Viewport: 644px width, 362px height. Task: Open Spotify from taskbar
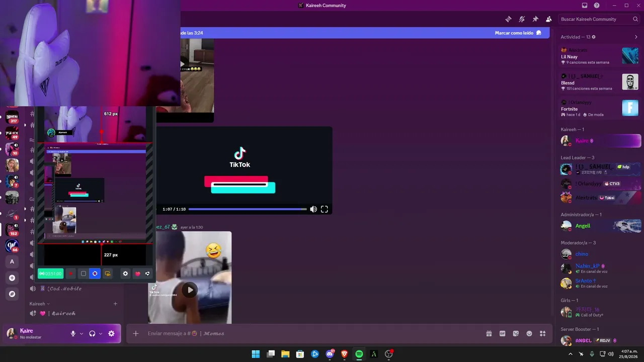[359, 354]
